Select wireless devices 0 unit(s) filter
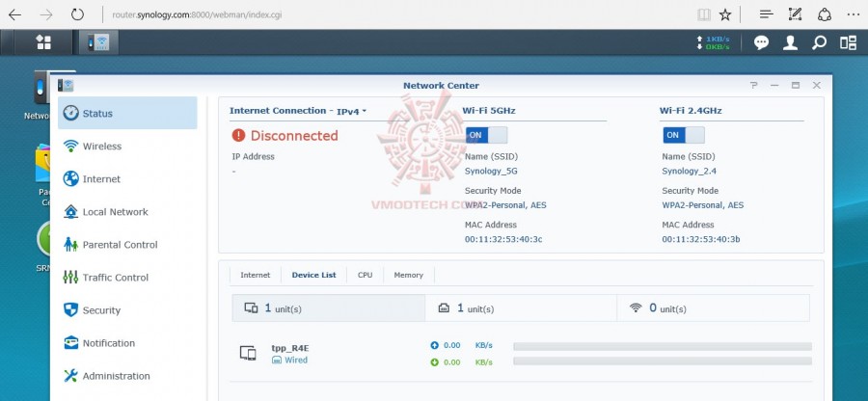 coord(713,308)
